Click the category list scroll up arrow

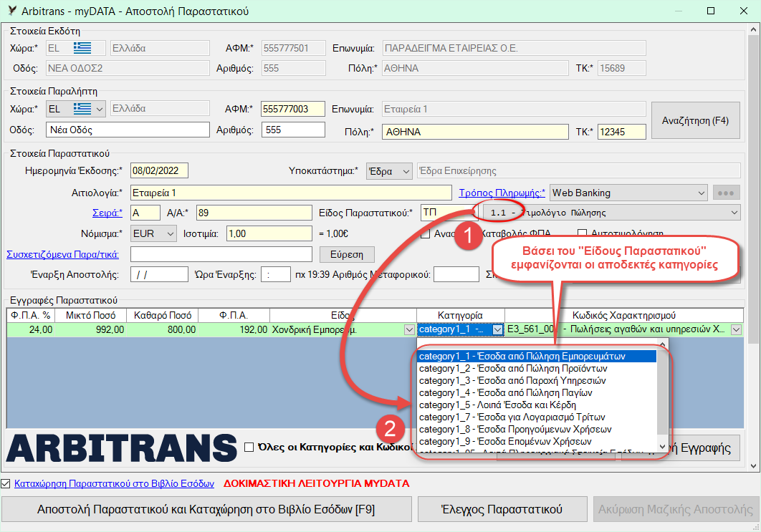(663, 344)
